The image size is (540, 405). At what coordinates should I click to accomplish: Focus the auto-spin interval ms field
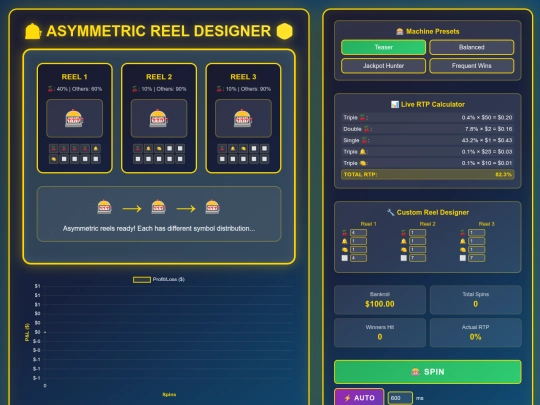[400, 398]
